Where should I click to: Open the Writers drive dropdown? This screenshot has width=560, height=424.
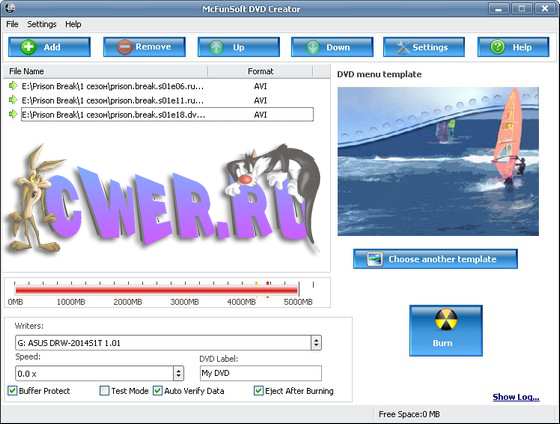[x=316, y=343]
